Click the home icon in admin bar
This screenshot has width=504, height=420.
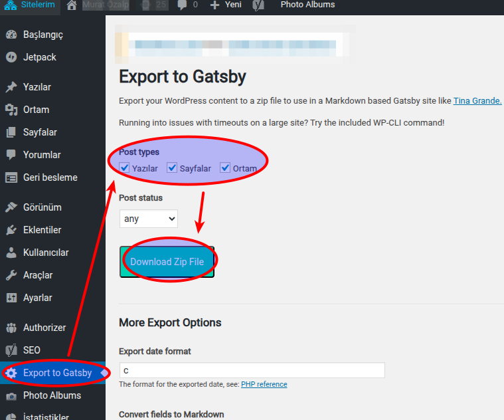(72, 5)
